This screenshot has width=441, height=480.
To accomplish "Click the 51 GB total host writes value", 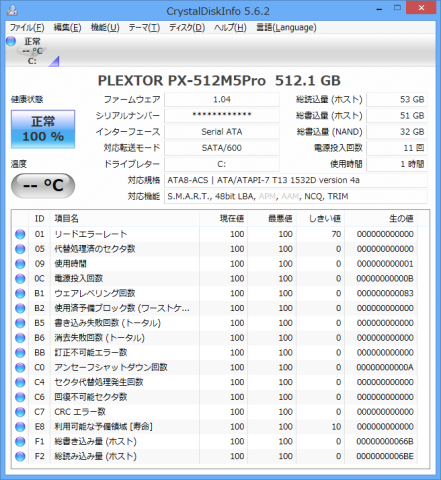I will [397, 115].
